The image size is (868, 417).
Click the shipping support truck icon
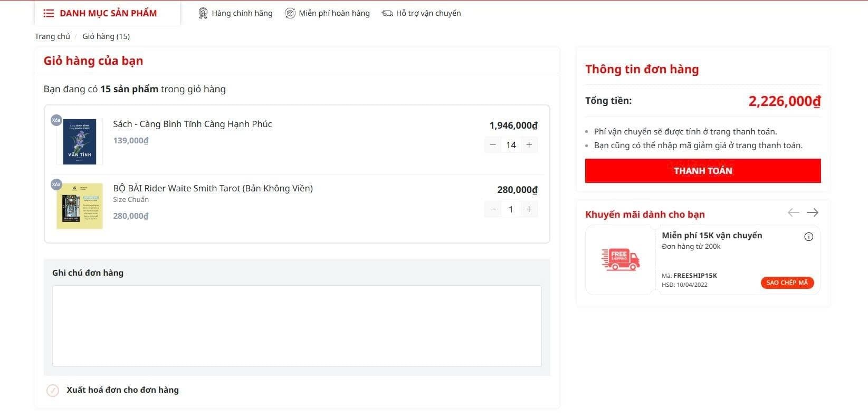coord(387,13)
